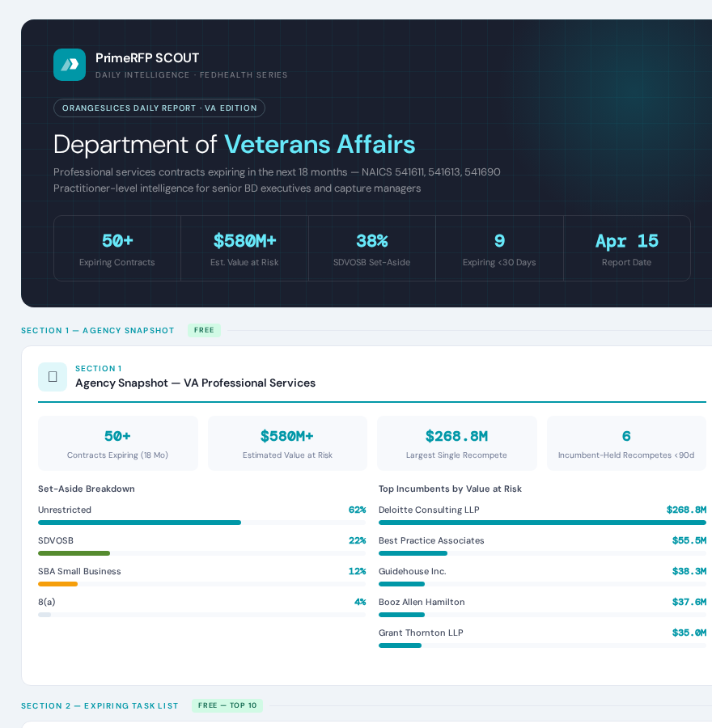Image resolution: width=712 pixels, height=728 pixels.
Task: Click the Section 2 — Expiring Task List heading
Action: pos(100,705)
